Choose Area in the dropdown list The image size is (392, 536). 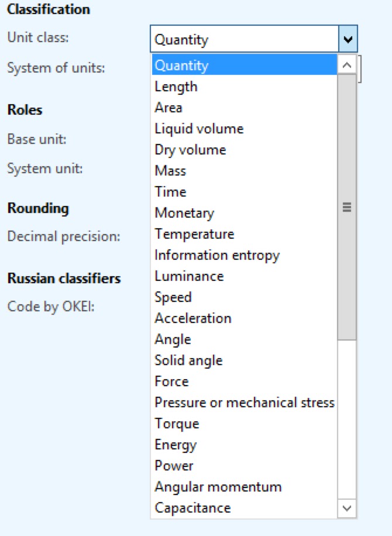(169, 108)
